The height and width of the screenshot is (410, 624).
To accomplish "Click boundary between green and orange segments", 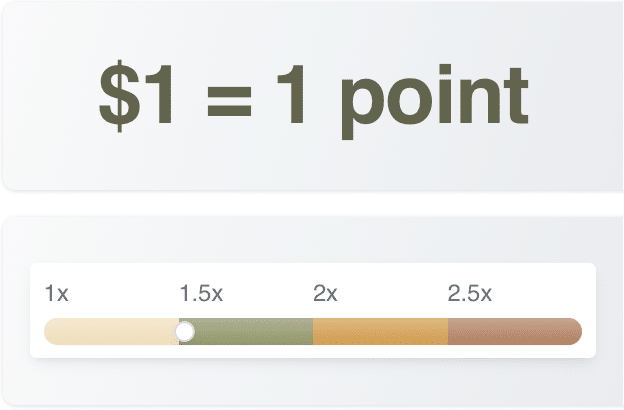I will click(x=313, y=331).
